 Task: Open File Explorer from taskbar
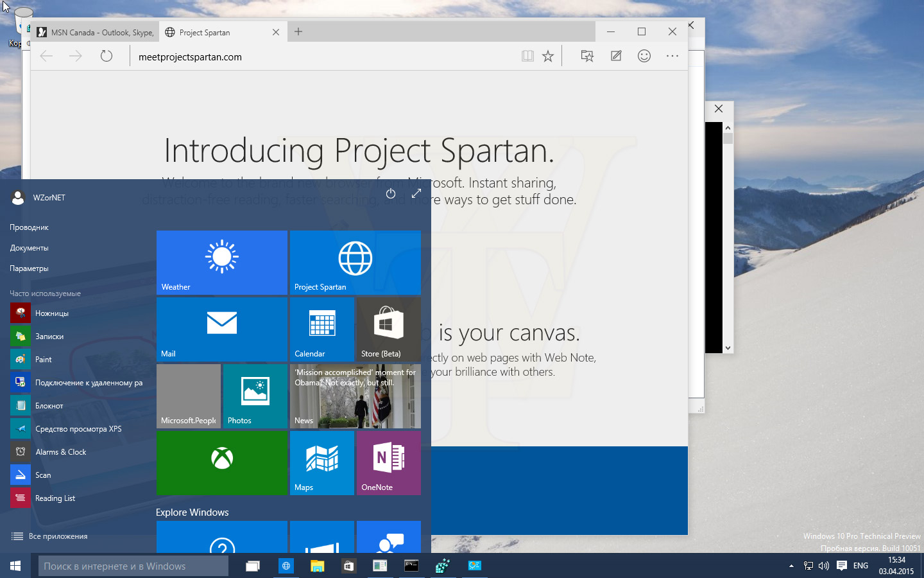[317, 566]
